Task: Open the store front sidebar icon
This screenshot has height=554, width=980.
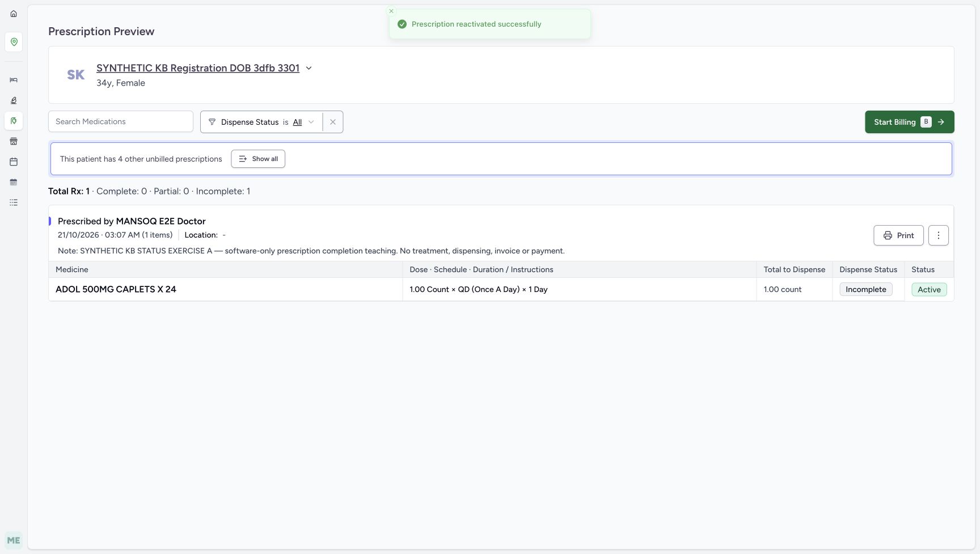Action: pos(14,141)
